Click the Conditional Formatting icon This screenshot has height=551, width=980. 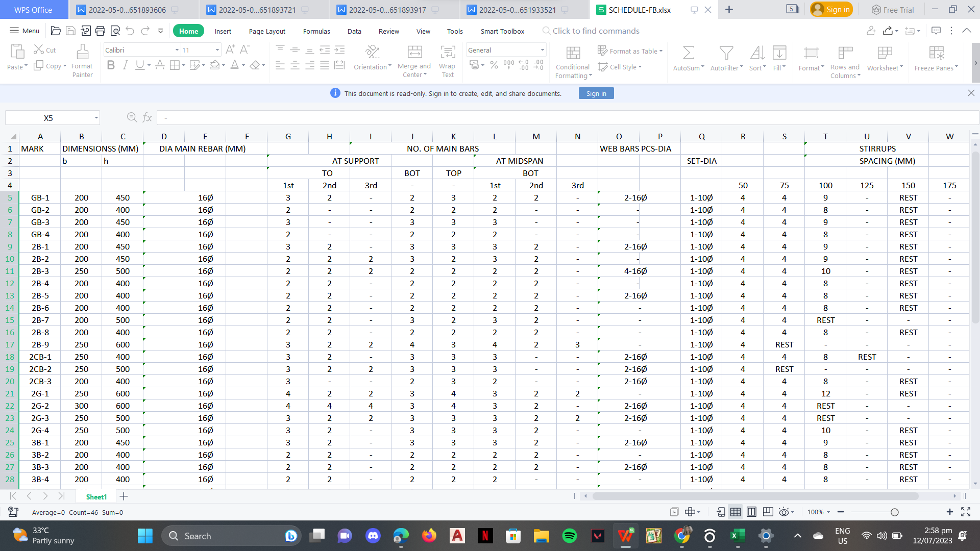(573, 53)
